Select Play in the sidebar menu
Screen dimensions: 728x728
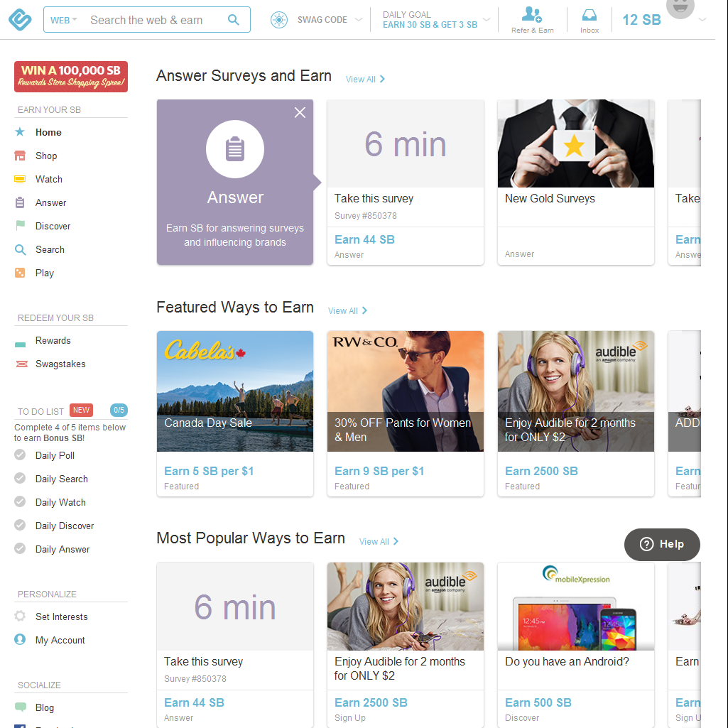tap(45, 273)
